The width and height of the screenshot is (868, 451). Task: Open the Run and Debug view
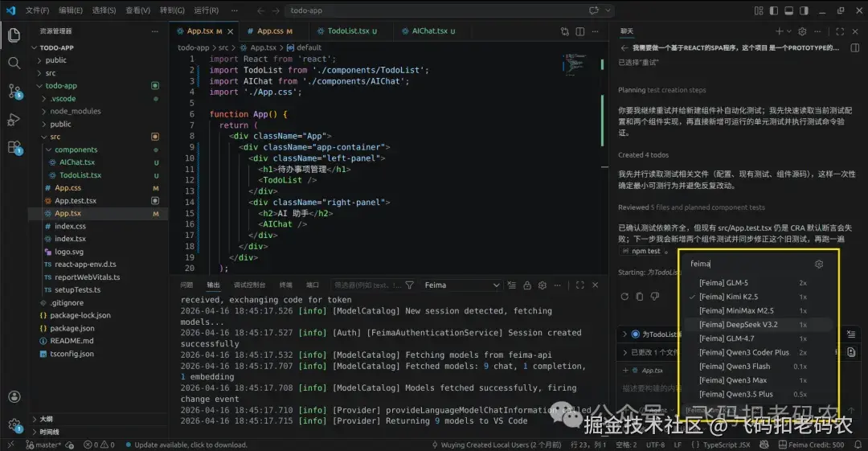14,120
